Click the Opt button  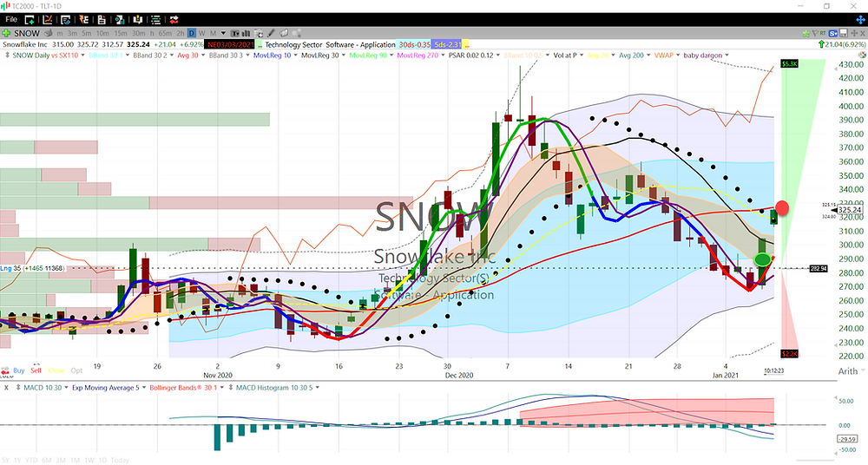76,371
